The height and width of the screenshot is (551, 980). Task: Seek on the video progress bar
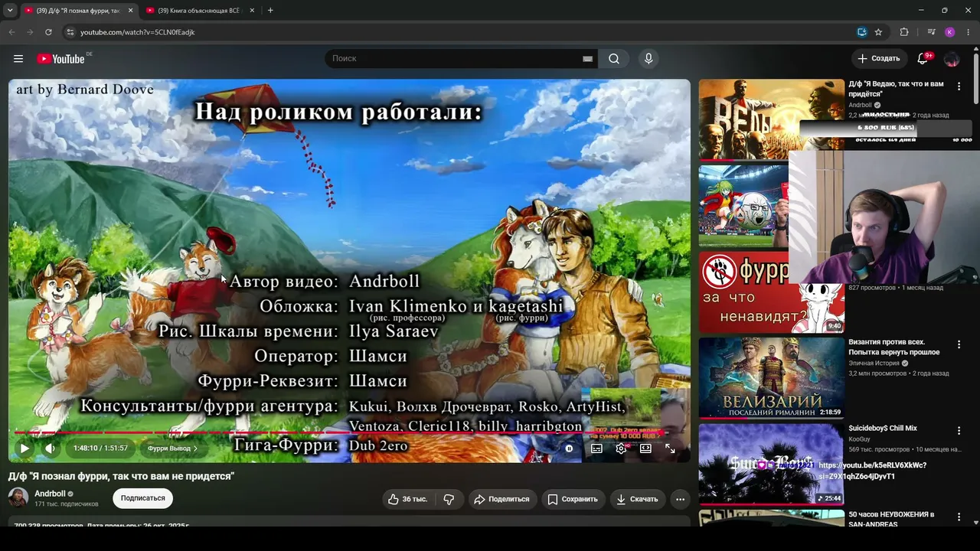coord(349,433)
